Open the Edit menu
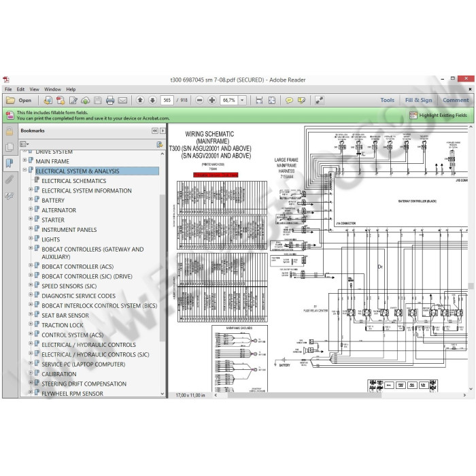This screenshot has height=476, width=476. [x=20, y=89]
